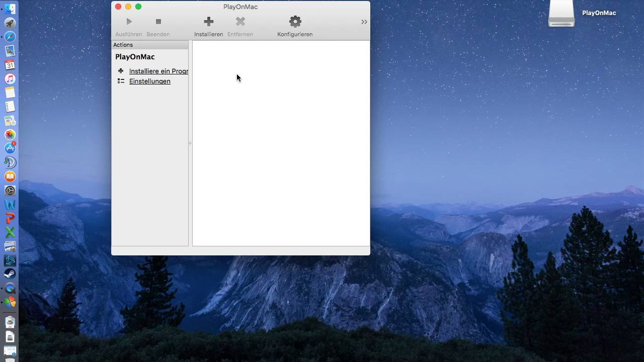Launch Microsoft Word from dock
Image resolution: width=644 pixels, height=362 pixels.
tap(10, 205)
